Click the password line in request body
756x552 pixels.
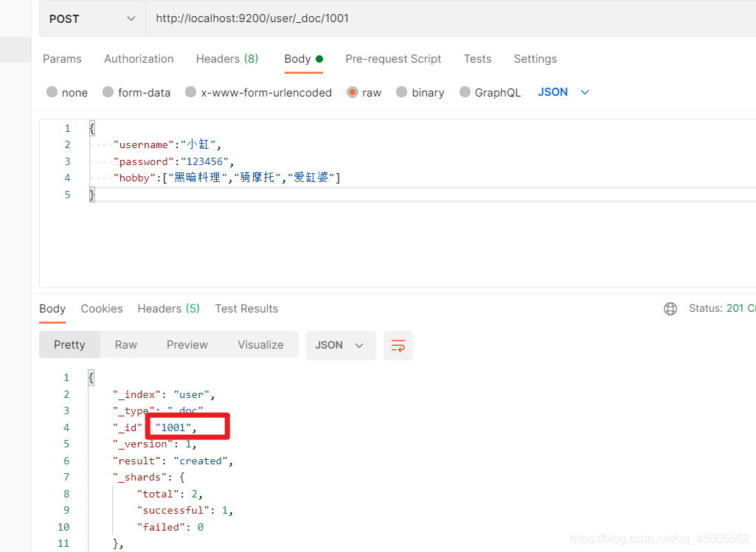point(173,161)
